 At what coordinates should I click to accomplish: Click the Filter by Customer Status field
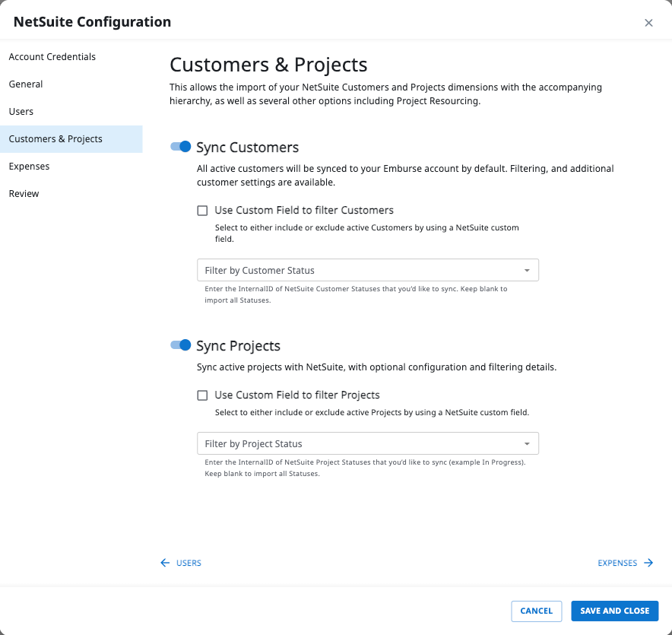coord(368,270)
